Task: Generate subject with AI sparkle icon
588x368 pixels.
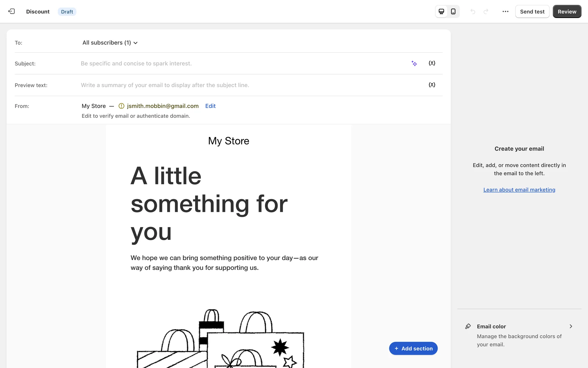Action: (x=414, y=63)
